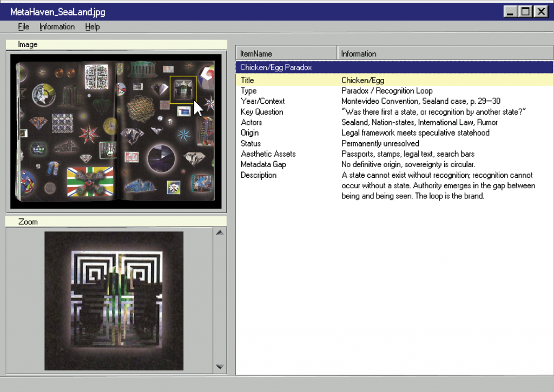Screen dimensions: 554x392
Task: Click the Zoom panel scroll up arrow
Action: [220, 233]
